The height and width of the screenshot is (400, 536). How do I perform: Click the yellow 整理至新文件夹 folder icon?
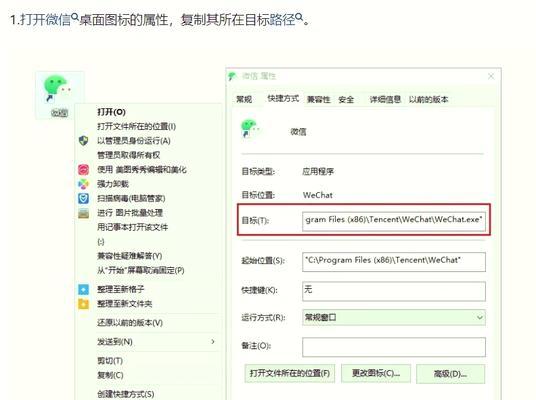83,304
